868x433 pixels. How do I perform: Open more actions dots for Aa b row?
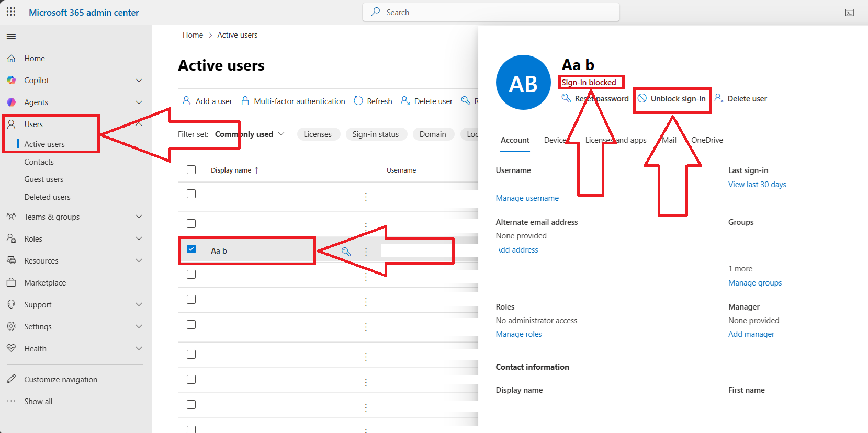tap(366, 252)
